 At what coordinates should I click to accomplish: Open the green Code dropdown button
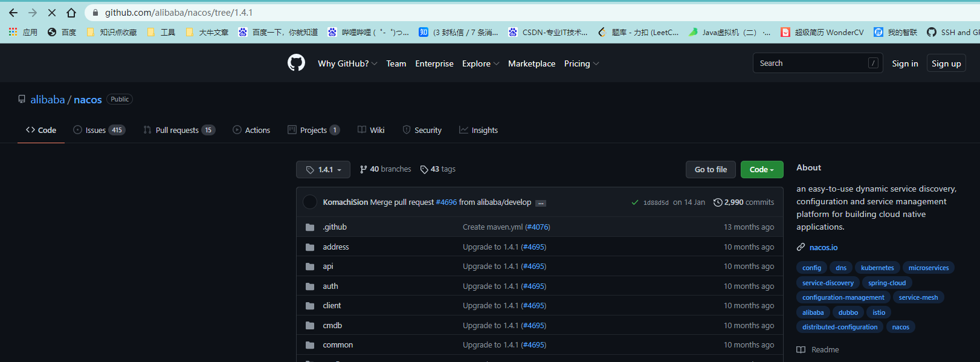point(762,170)
